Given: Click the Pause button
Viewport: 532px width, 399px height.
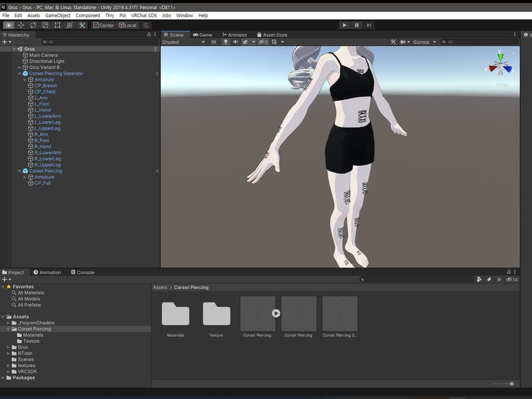Looking at the screenshot, I should click(x=356, y=25).
